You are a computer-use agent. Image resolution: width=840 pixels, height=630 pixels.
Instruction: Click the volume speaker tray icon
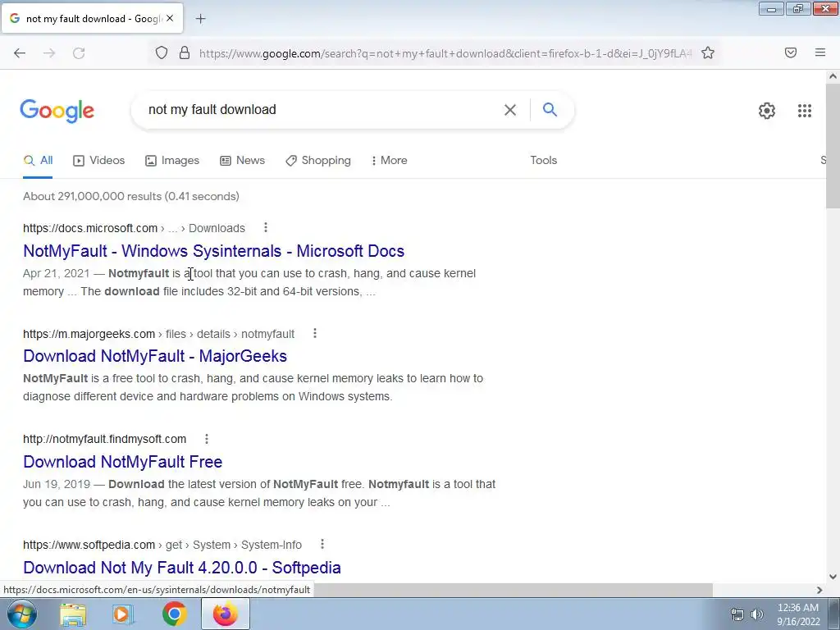(x=756, y=614)
